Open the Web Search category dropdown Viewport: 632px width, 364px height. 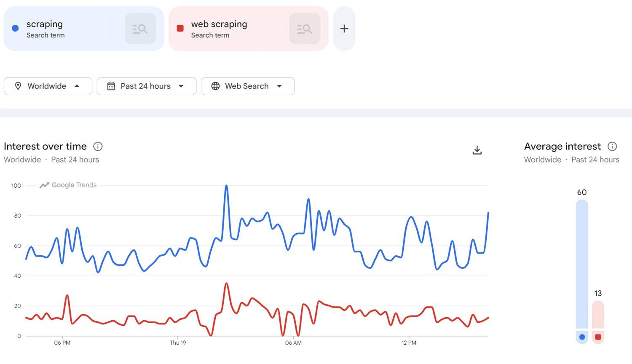[248, 86]
